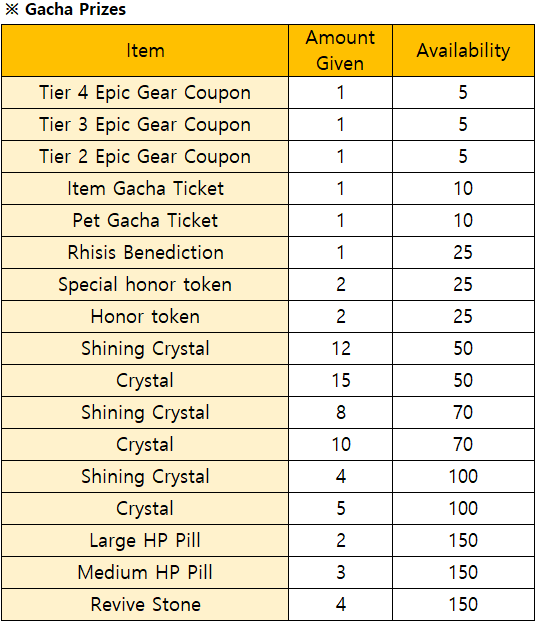Click the Revive Stone cell
This screenshot has height=623, width=537.
[x=145, y=604]
